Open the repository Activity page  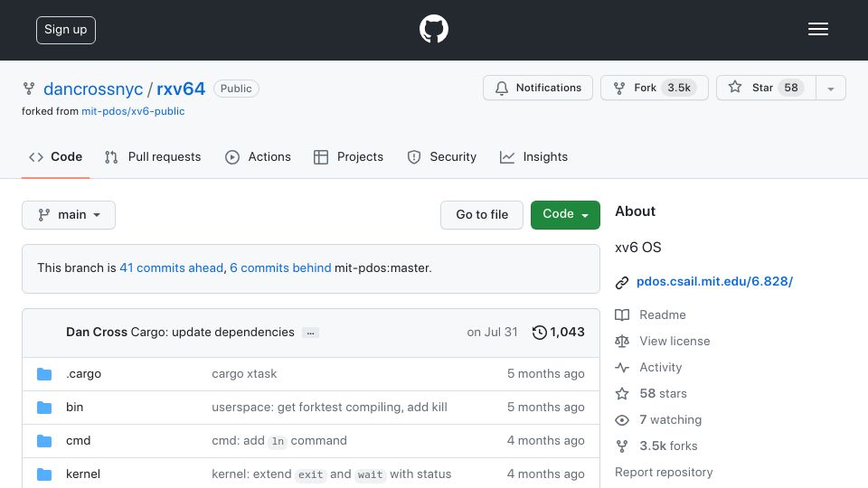[x=660, y=368]
